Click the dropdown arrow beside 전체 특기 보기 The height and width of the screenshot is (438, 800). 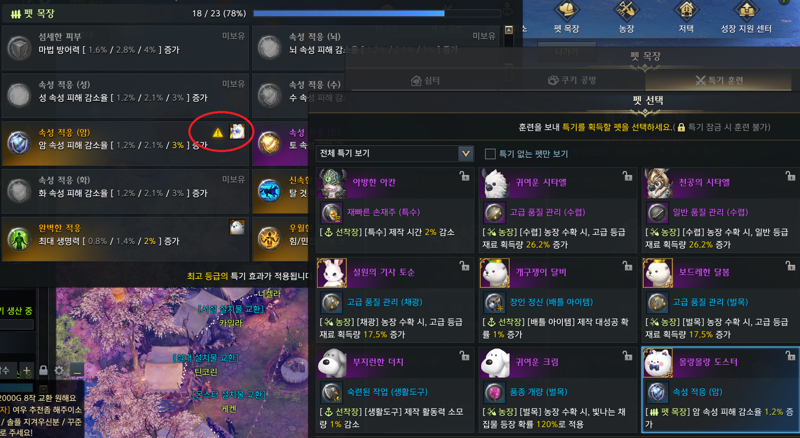click(x=465, y=153)
